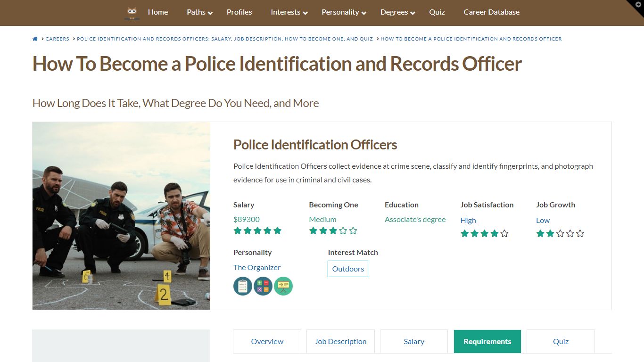Open Career Database in the navbar
Viewport: 644px width, 362px height.
click(x=492, y=12)
